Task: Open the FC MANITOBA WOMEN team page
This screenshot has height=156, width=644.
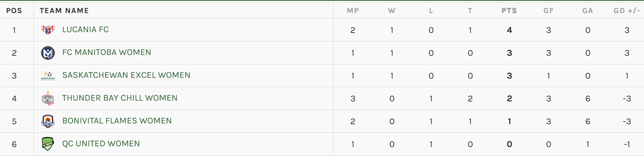Action: (107, 52)
